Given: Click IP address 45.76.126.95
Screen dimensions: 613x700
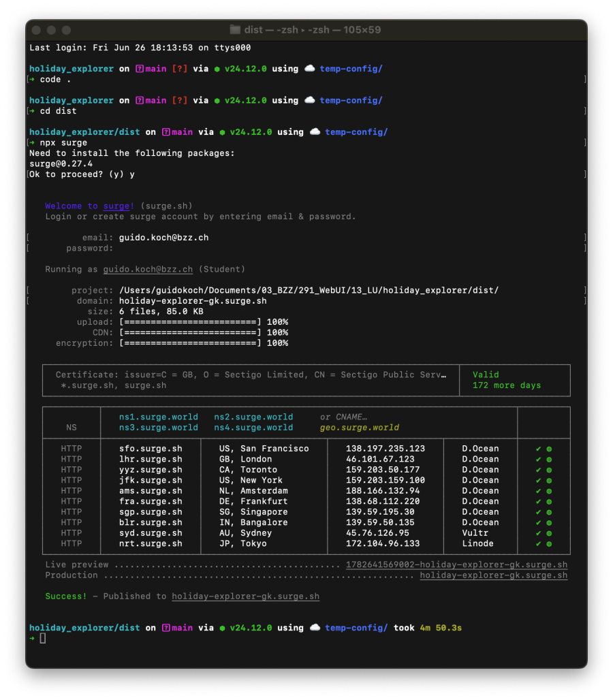Looking at the screenshot, I should point(377,533).
